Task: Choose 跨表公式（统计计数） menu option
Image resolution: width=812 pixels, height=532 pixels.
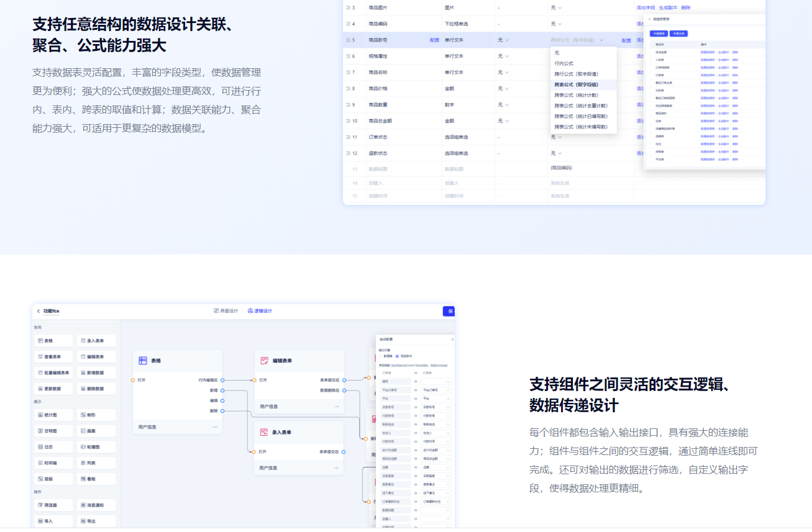Action: click(x=583, y=95)
